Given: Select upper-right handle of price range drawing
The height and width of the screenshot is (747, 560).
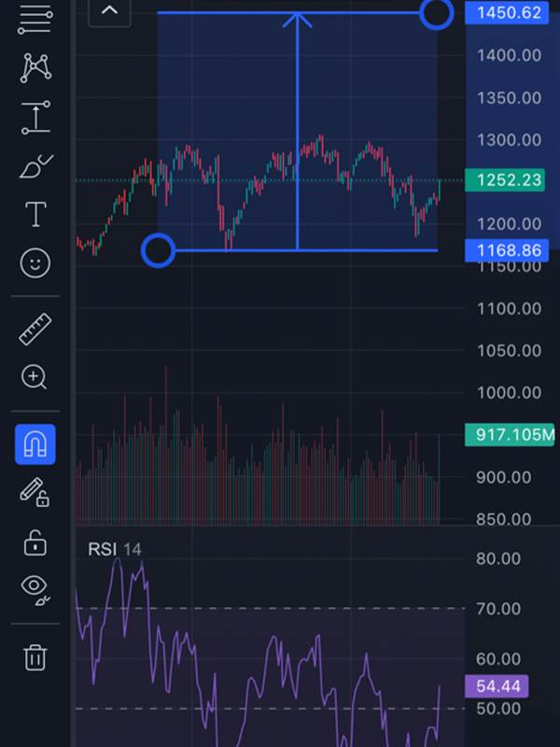Looking at the screenshot, I should pos(436,13).
